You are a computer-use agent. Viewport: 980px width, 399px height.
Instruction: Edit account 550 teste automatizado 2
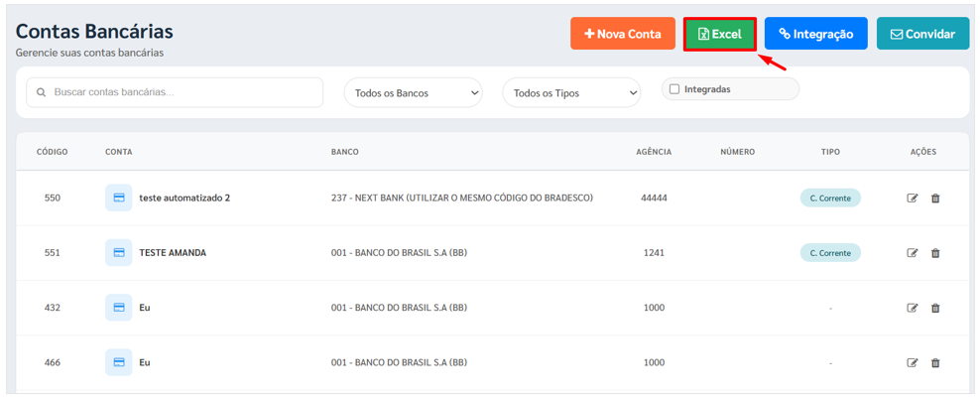point(913,199)
